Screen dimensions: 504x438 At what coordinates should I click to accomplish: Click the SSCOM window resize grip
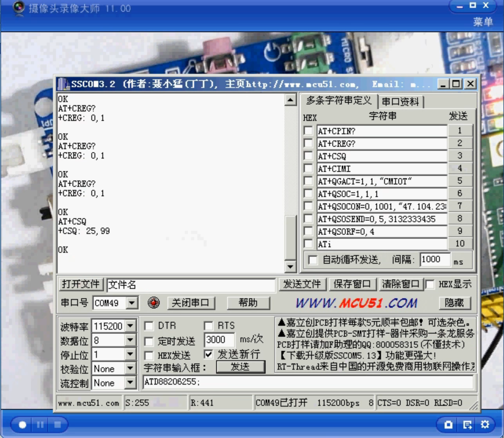[474, 406]
